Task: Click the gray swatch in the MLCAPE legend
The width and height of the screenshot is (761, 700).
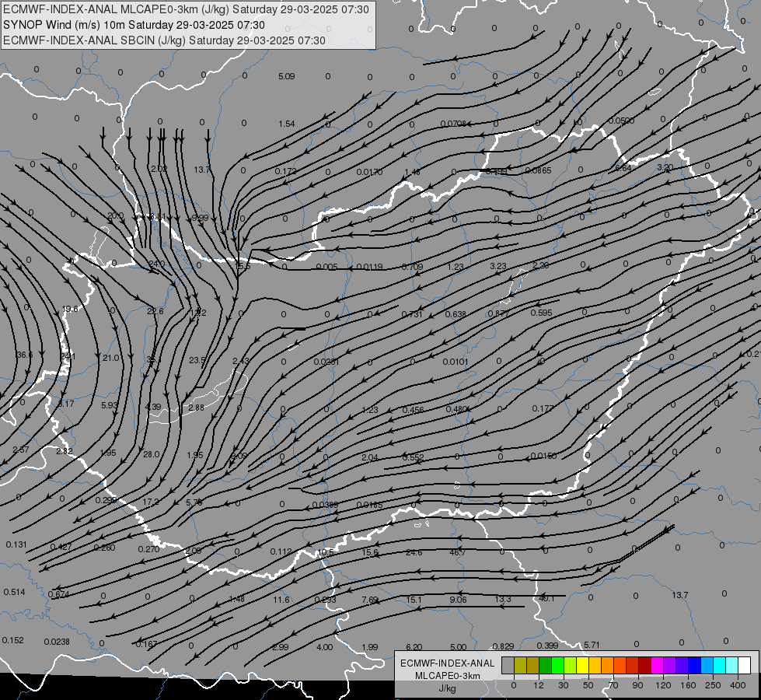Action: [508, 665]
